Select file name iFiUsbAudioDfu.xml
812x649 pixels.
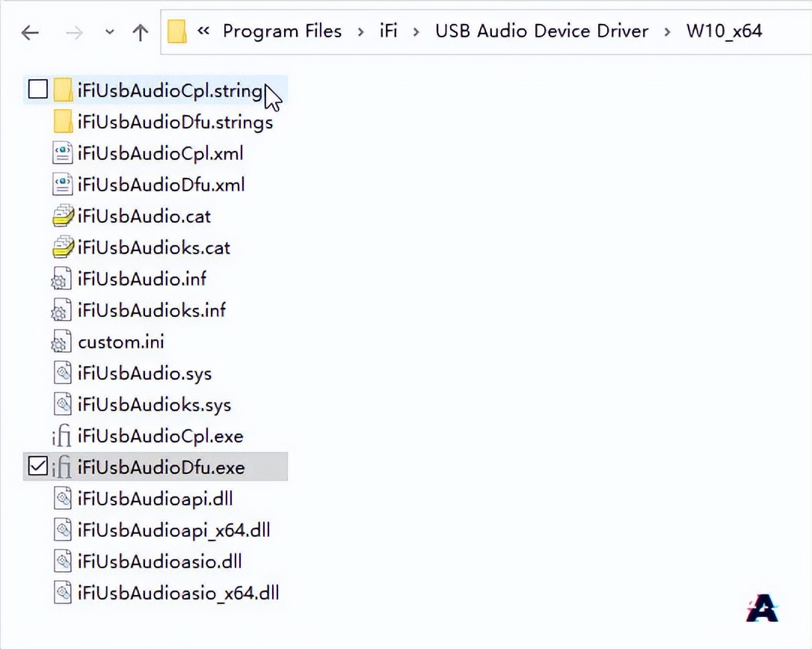(161, 185)
